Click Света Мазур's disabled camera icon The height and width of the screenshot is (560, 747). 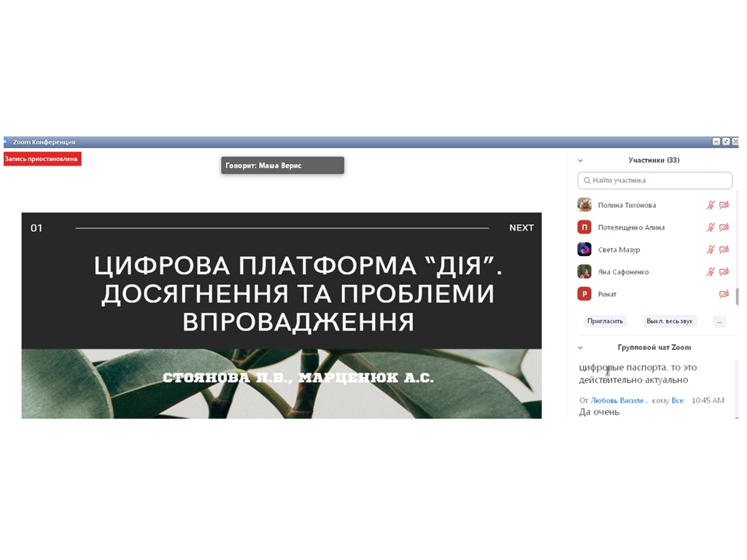pos(724,249)
